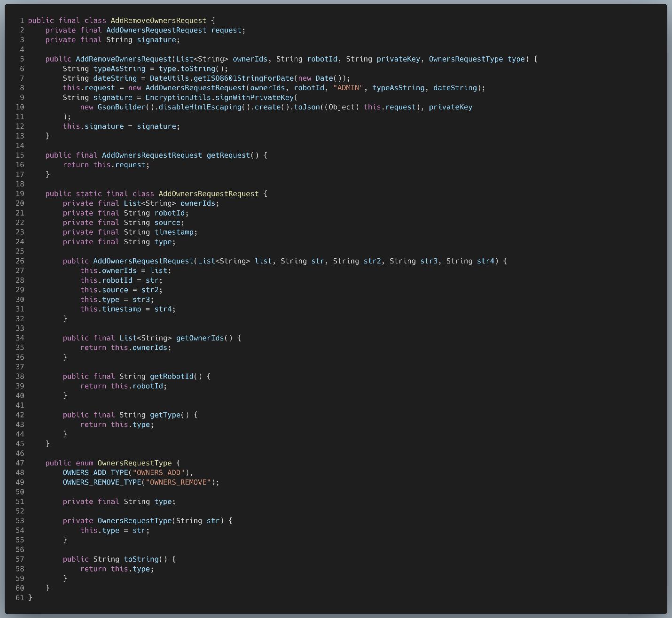Screen dimensions: 672x618
Task: Click the source field declaration on line 22
Action: tap(167, 223)
